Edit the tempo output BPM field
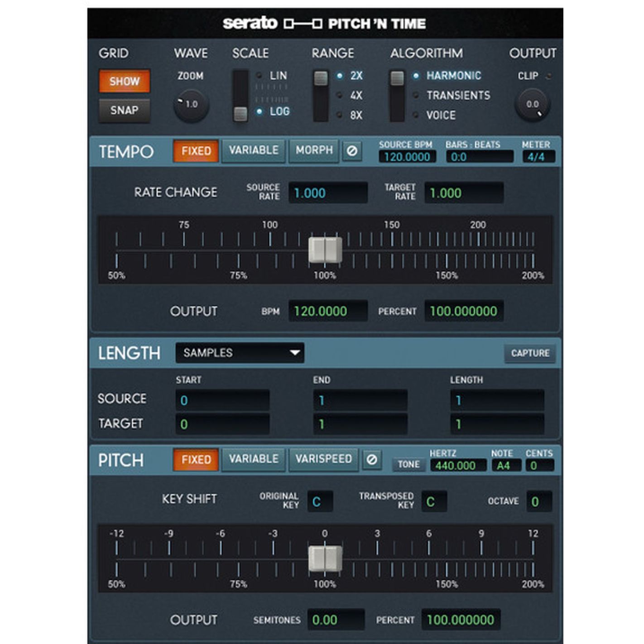Image resolution: width=644 pixels, height=644 pixels. [x=328, y=311]
